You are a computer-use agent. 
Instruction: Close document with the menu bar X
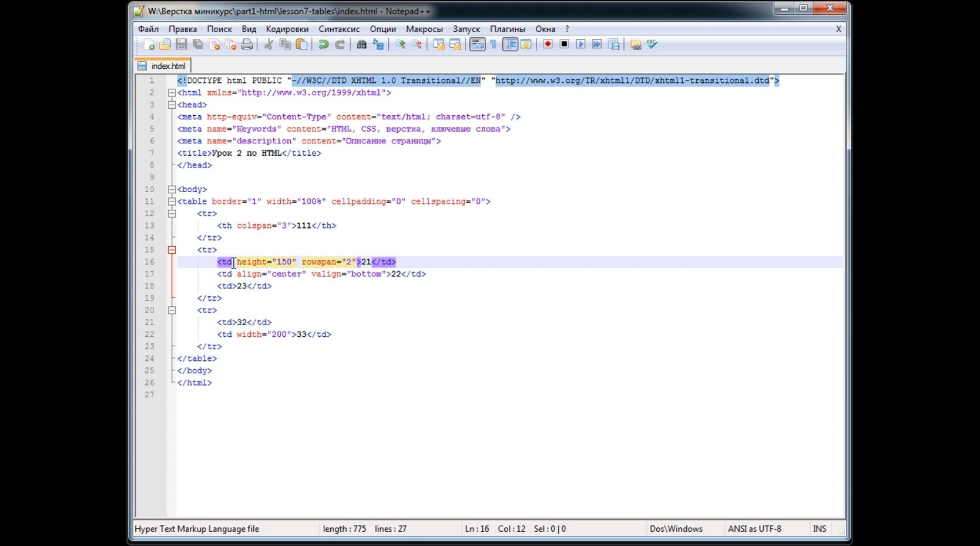tap(838, 29)
